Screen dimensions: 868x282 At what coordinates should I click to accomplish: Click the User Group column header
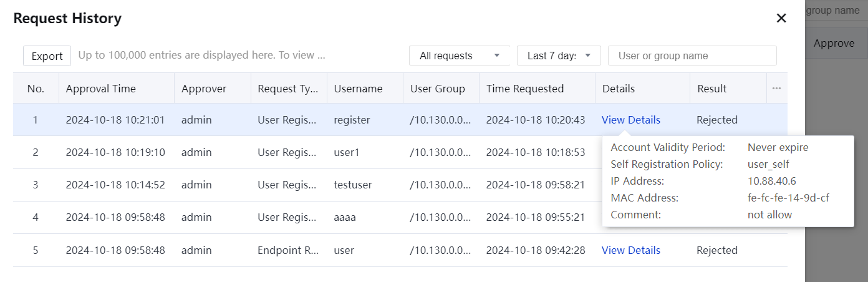(x=437, y=89)
